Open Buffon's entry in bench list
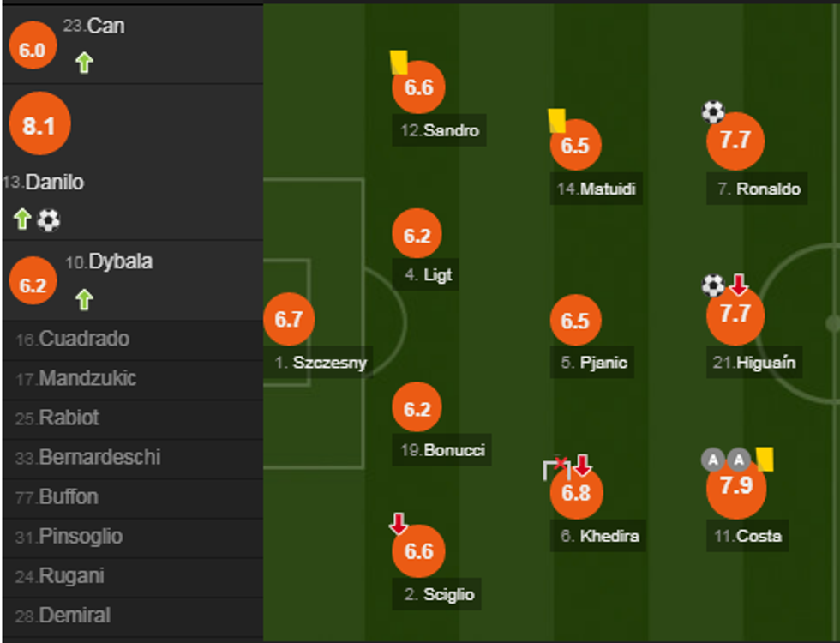The image size is (840, 643). coord(69,497)
